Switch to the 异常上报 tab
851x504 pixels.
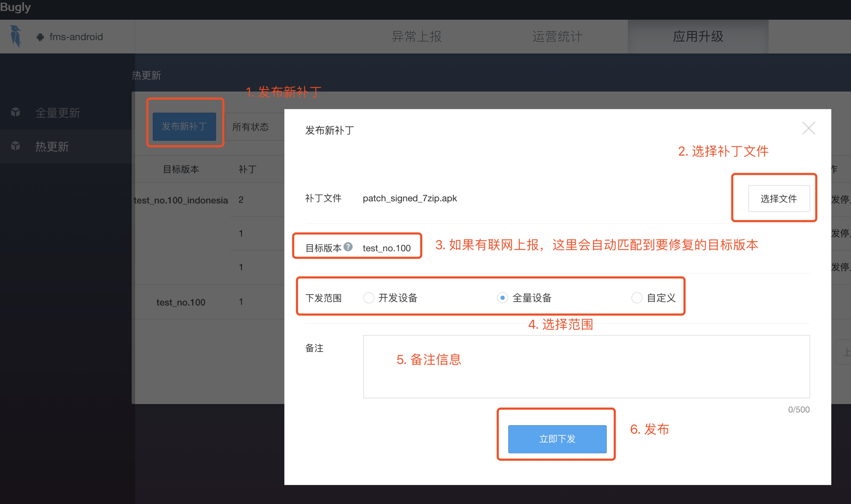pos(416,36)
